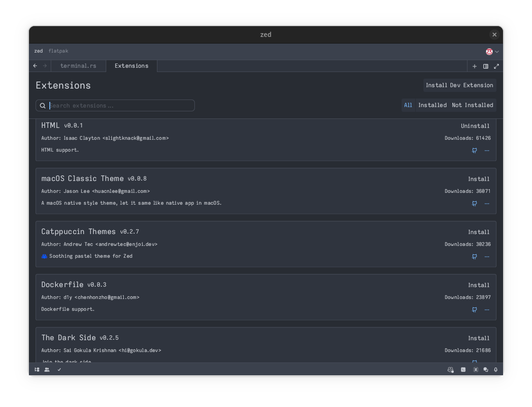Open the user avatar dropdown chevron
Viewport: 532px width, 407px height.
[496, 51]
